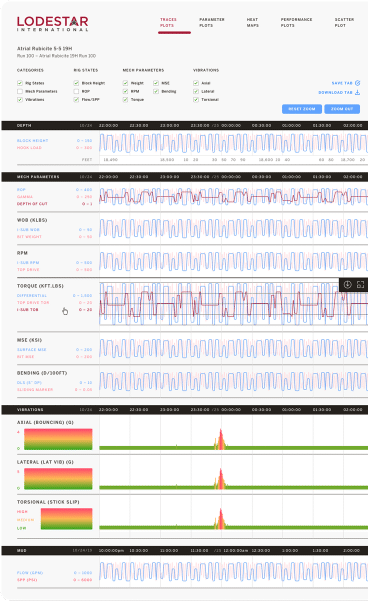The image size is (368, 601).
Task: Toggle the Bending checkbox
Action: pyautogui.click(x=156, y=91)
